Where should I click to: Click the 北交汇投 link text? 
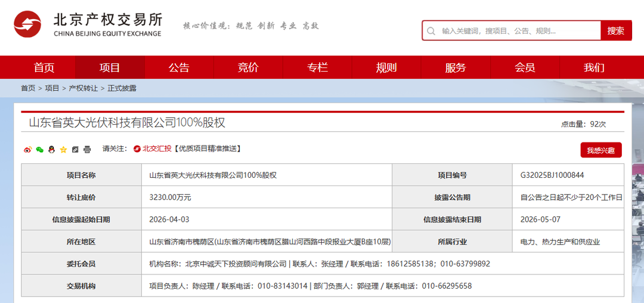point(157,149)
